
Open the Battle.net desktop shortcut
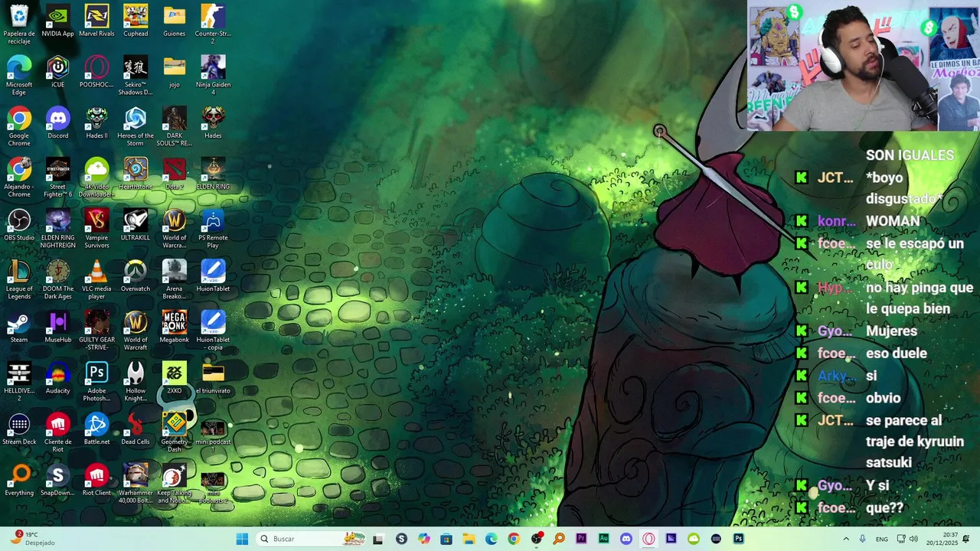(96, 429)
